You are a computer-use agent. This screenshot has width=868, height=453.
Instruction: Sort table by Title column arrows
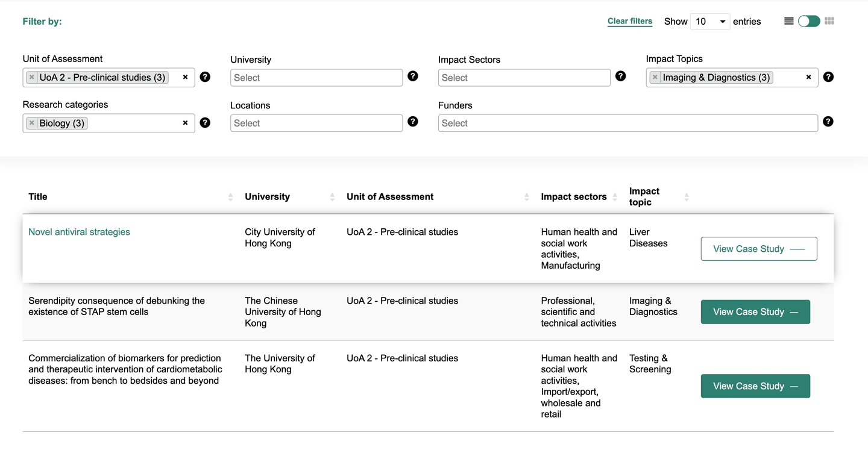[230, 197]
